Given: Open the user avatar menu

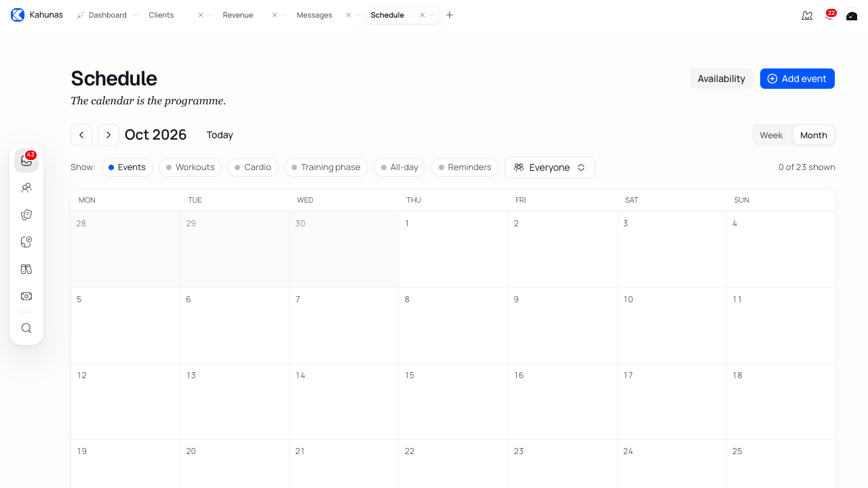Looking at the screenshot, I should click(x=852, y=15).
